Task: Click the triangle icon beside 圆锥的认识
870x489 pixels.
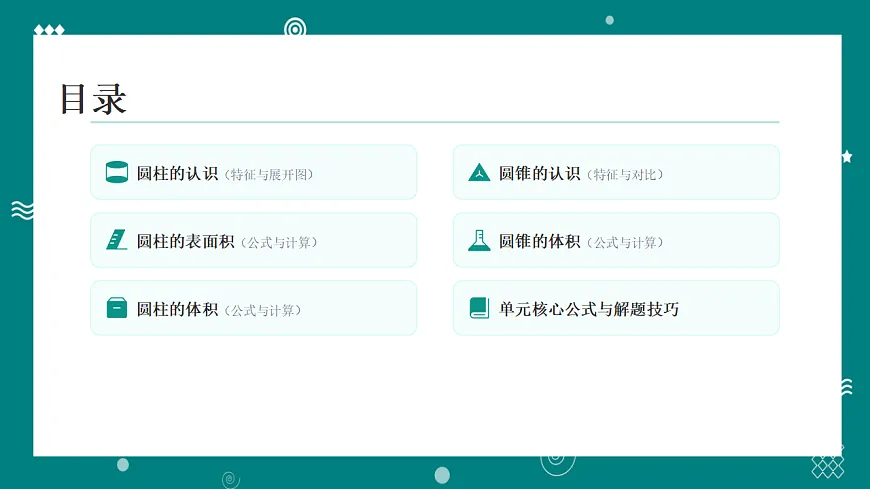Action: [x=479, y=173]
